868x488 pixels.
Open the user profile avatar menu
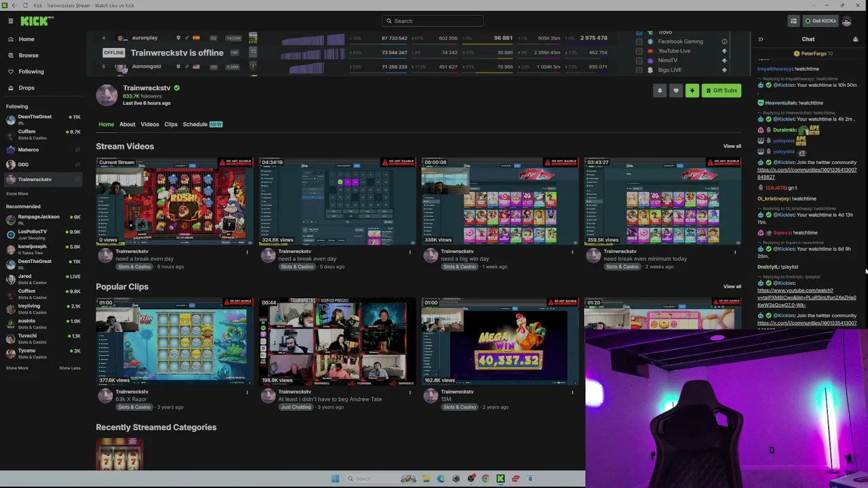click(x=846, y=21)
